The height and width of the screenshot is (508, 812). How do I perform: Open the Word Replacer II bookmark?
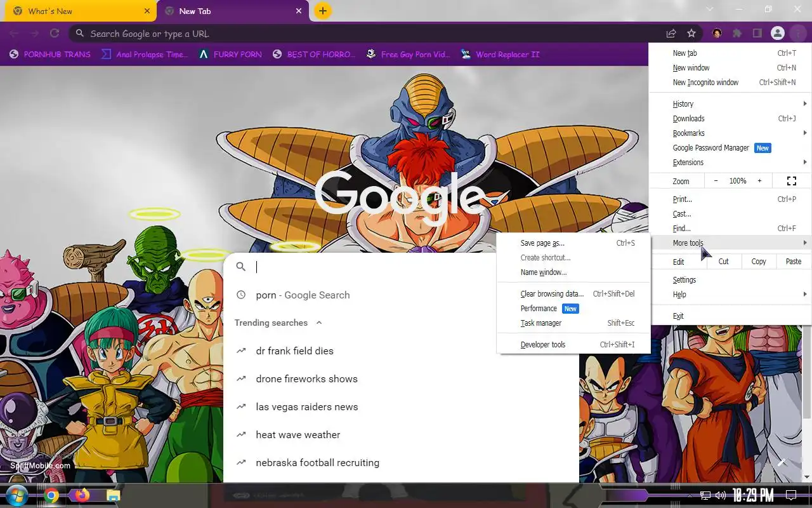point(500,55)
